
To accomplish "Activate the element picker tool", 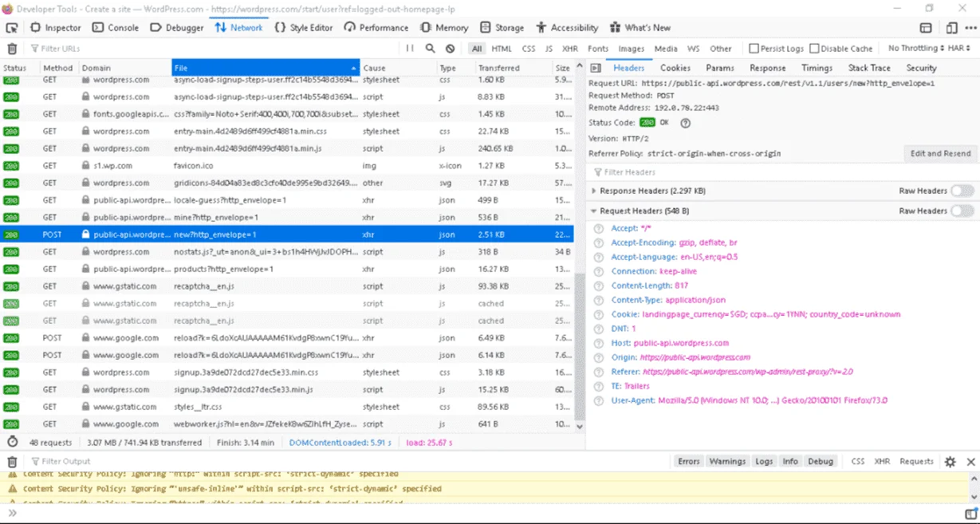I will point(12,27).
